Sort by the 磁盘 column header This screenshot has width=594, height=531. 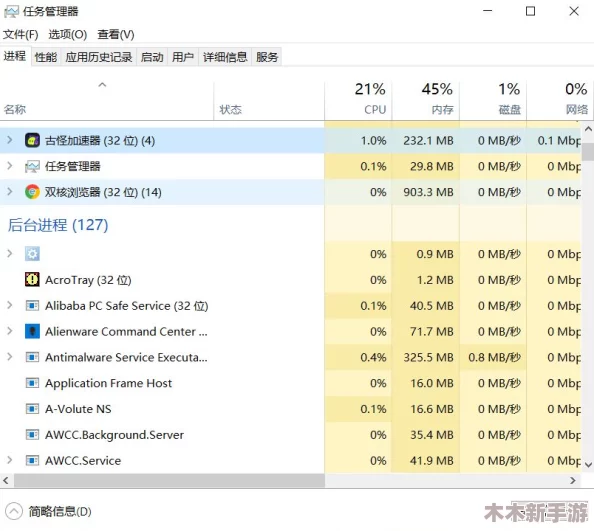(x=493, y=100)
